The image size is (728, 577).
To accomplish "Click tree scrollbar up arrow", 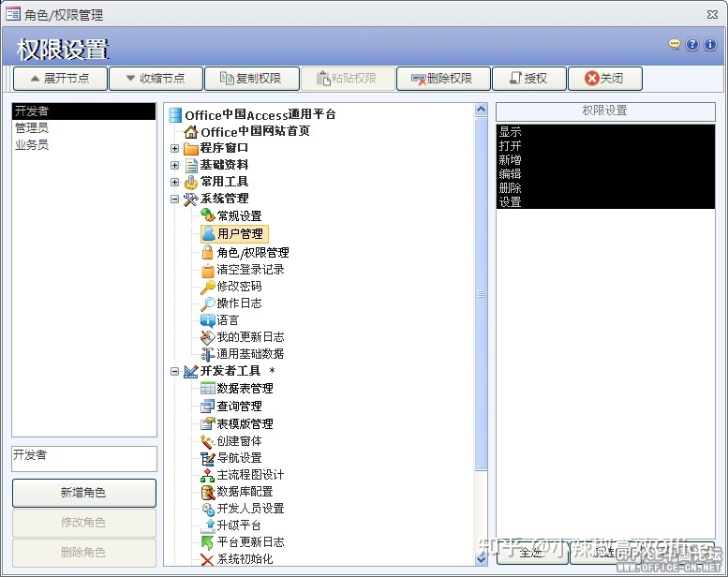I will [481, 110].
